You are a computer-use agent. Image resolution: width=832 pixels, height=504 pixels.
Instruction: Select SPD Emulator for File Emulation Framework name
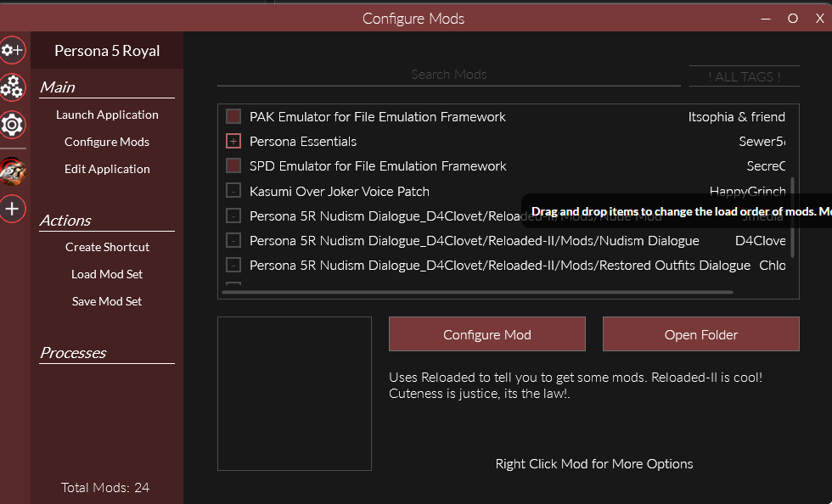[x=378, y=166]
